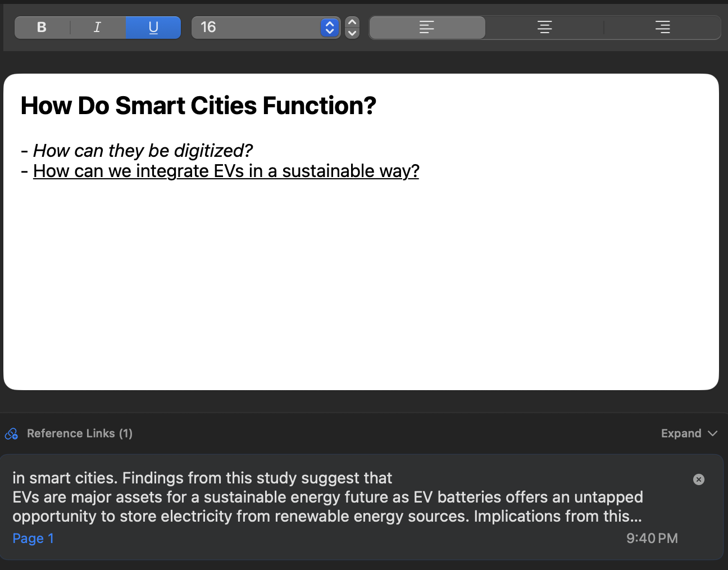Screen dimensions: 728x570
Task: Click the heading How Do Smart Cities Function?
Action: click(x=198, y=106)
